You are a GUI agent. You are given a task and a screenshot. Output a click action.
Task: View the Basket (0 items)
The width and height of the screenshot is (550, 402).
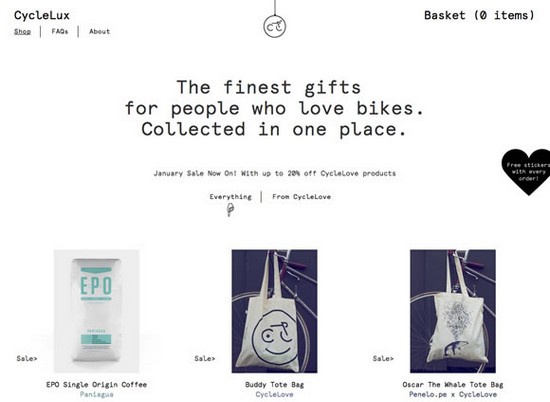(x=479, y=15)
